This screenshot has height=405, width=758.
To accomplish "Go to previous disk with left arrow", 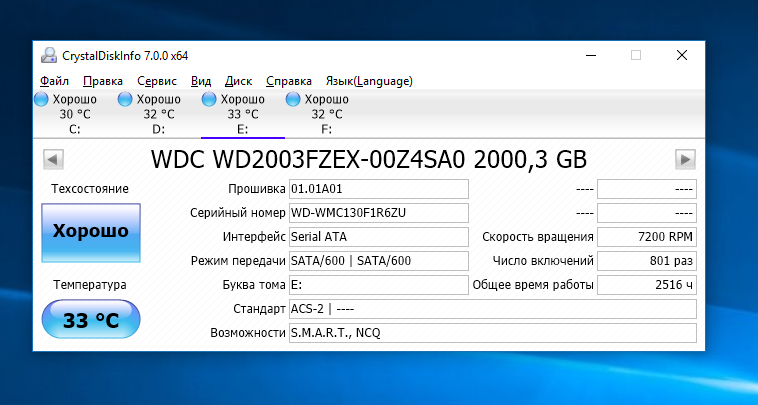I will [x=53, y=159].
